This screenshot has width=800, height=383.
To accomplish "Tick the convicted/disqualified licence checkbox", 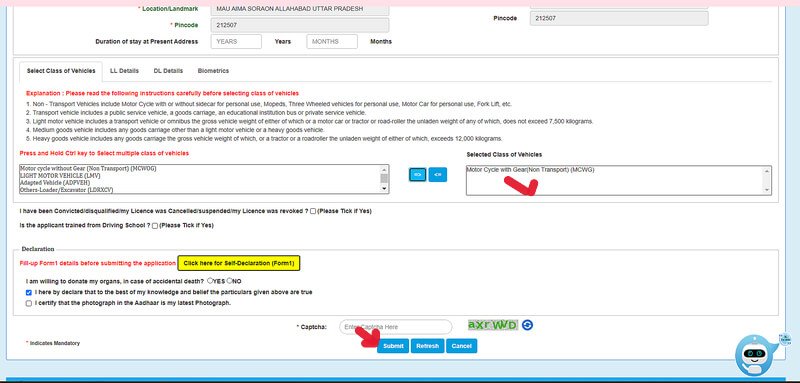I will [x=313, y=211].
